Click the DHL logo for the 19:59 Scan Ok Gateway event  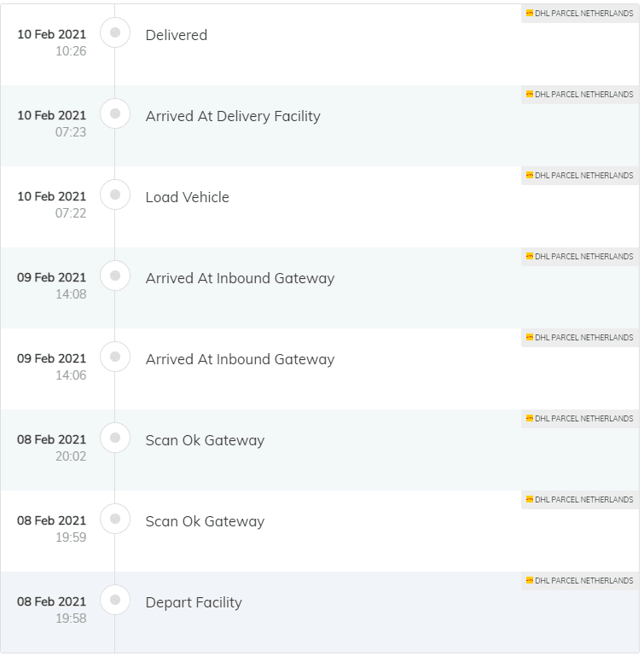(530, 500)
